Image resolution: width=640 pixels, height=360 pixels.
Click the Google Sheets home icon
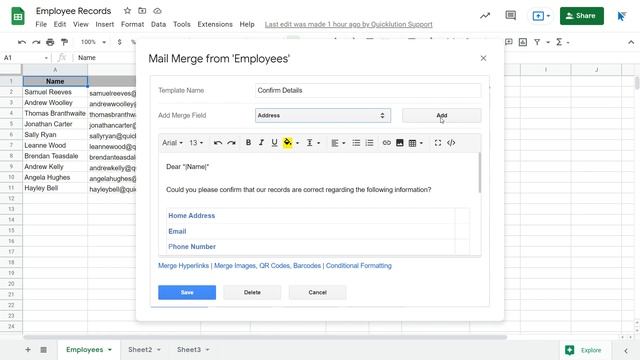[x=18, y=16]
